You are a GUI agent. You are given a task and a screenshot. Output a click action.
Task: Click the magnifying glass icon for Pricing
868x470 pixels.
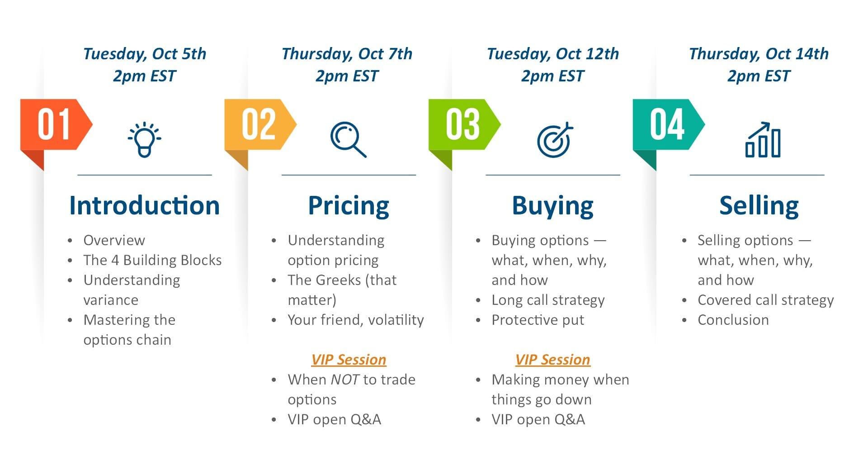pyautogui.click(x=348, y=139)
